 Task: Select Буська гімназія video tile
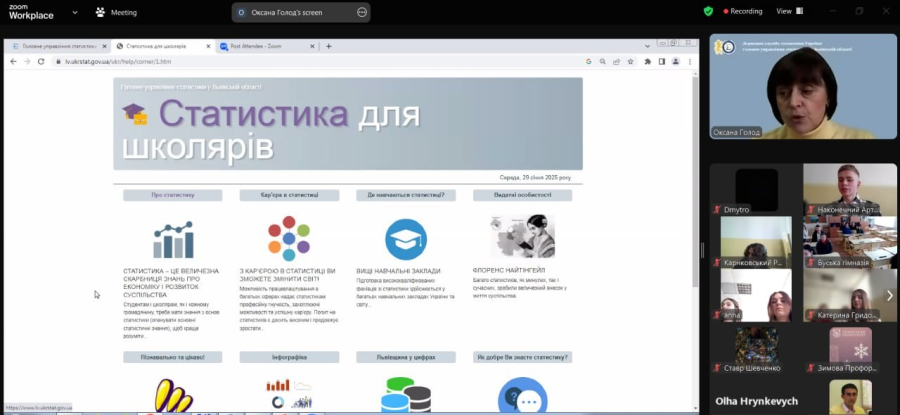pos(849,242)
